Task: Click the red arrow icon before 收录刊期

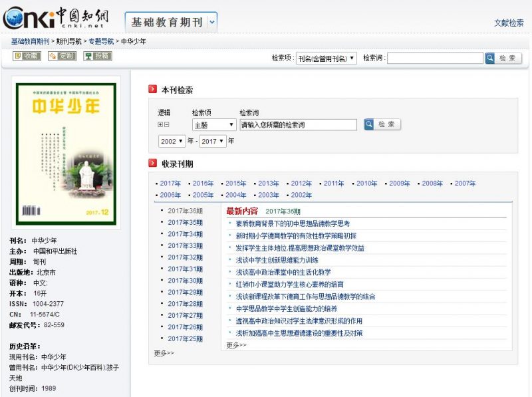Action: point(152,162)
